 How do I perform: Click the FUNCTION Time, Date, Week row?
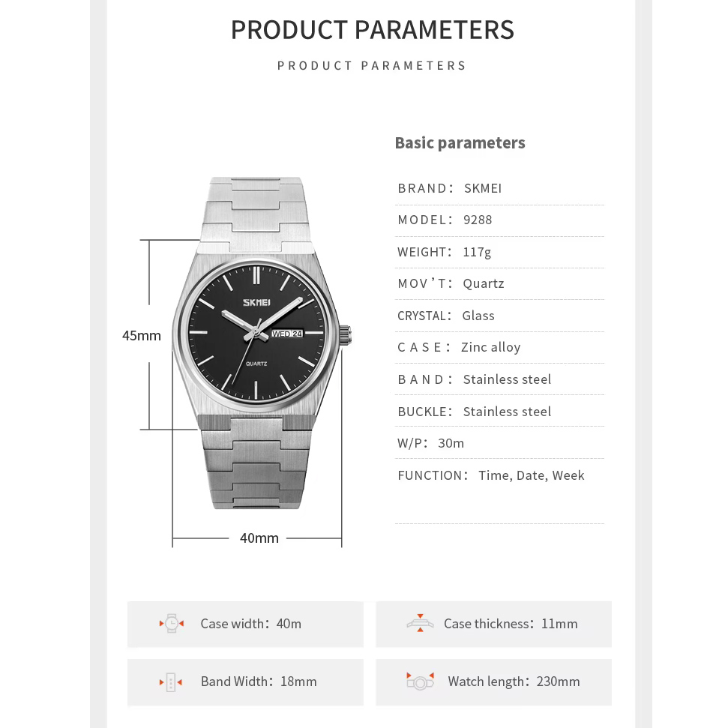tap(499, 475)
